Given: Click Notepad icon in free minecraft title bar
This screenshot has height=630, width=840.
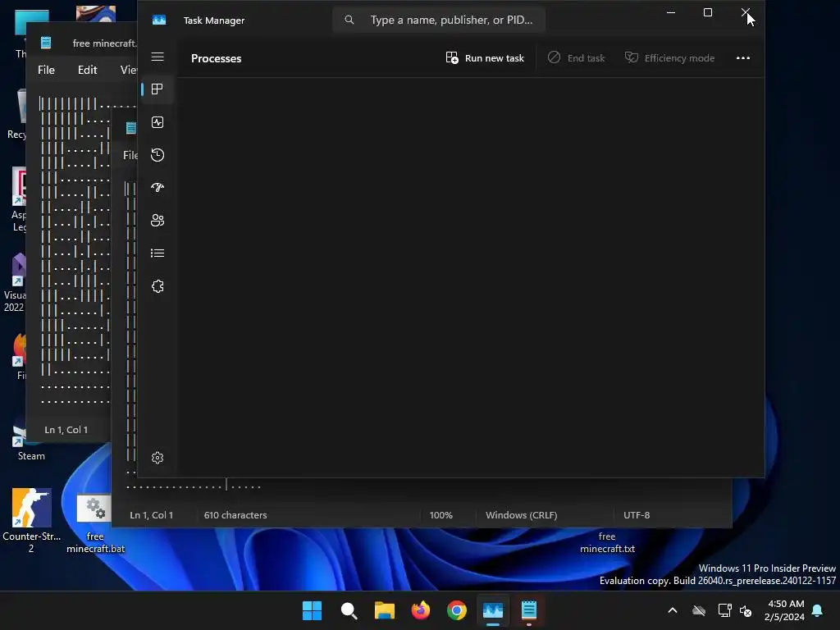Looking at the screenshot, I should click(46, 43).
